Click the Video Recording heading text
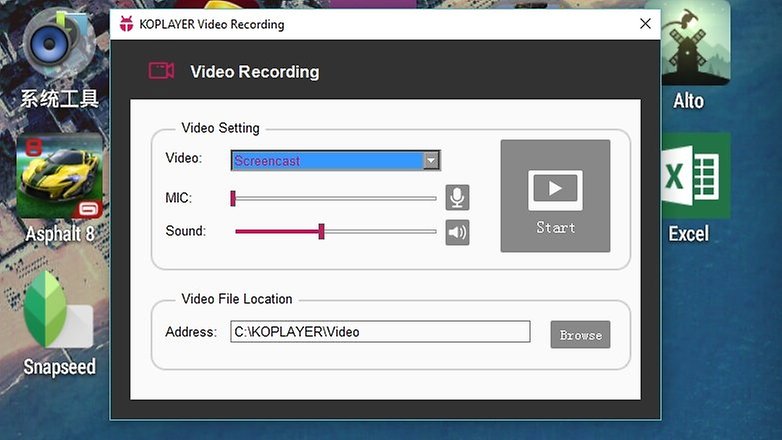 [254, 71]
